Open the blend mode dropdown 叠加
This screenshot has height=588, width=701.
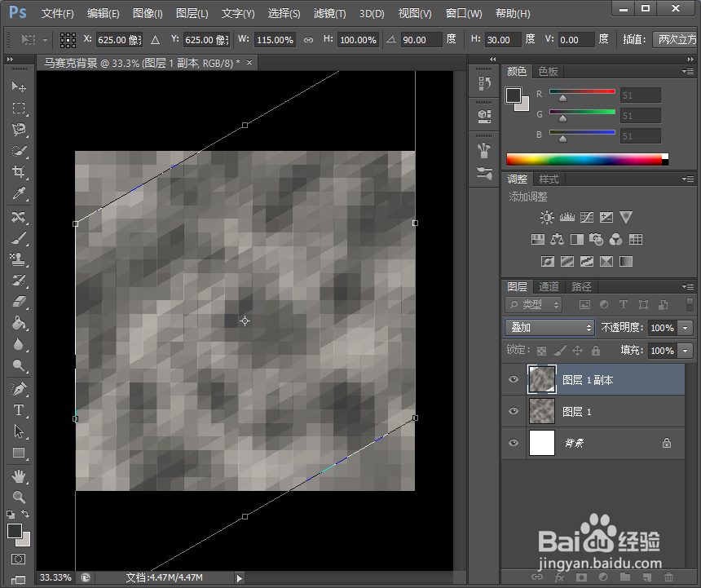click(549, 328)
